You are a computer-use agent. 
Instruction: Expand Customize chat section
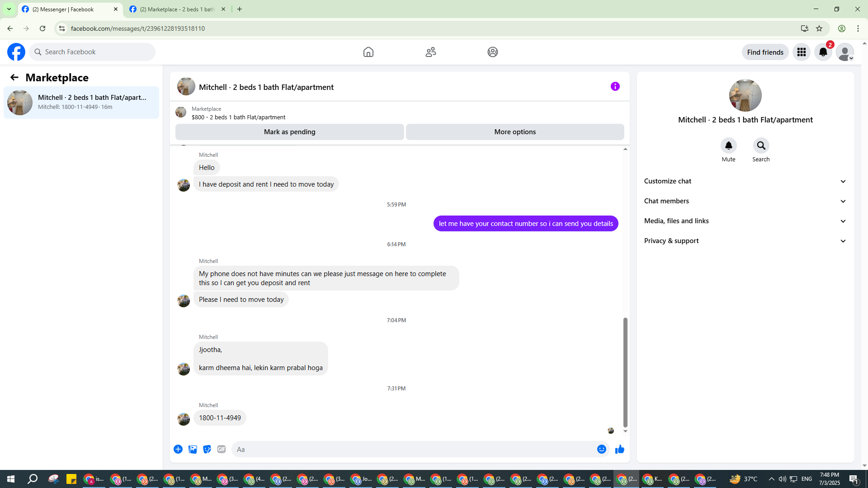[745, 181]
